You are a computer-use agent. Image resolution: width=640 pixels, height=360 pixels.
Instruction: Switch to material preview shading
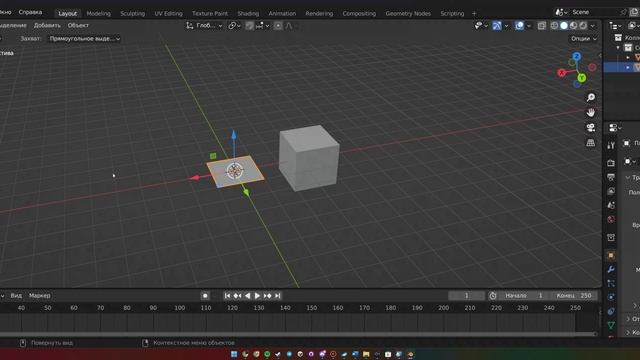point(573,26)
